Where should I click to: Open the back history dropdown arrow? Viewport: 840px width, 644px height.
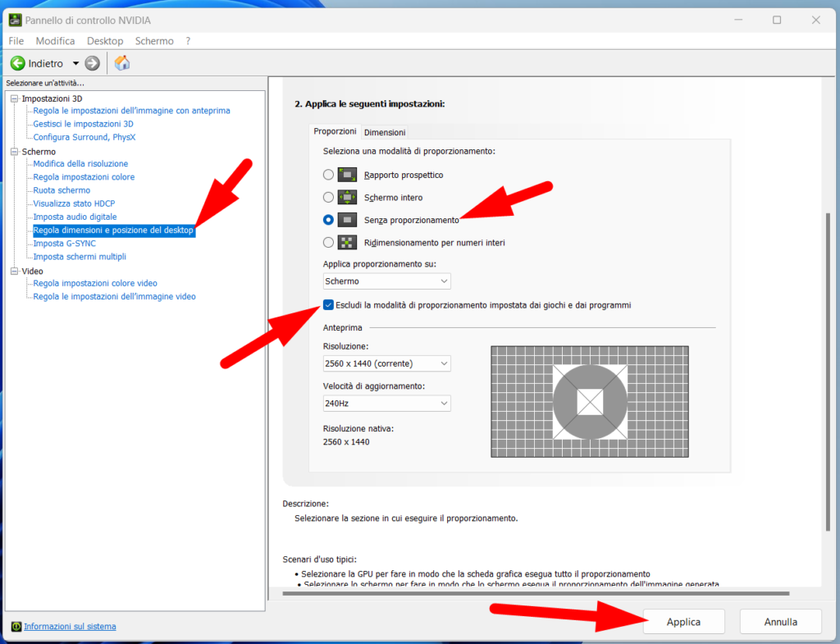76,63
